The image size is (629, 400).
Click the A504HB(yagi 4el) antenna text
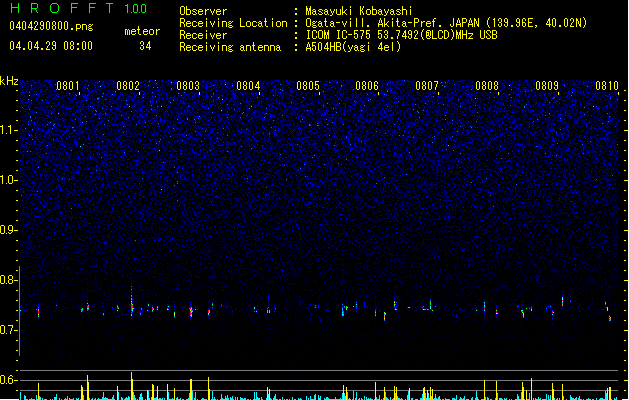tap(353, 47)
